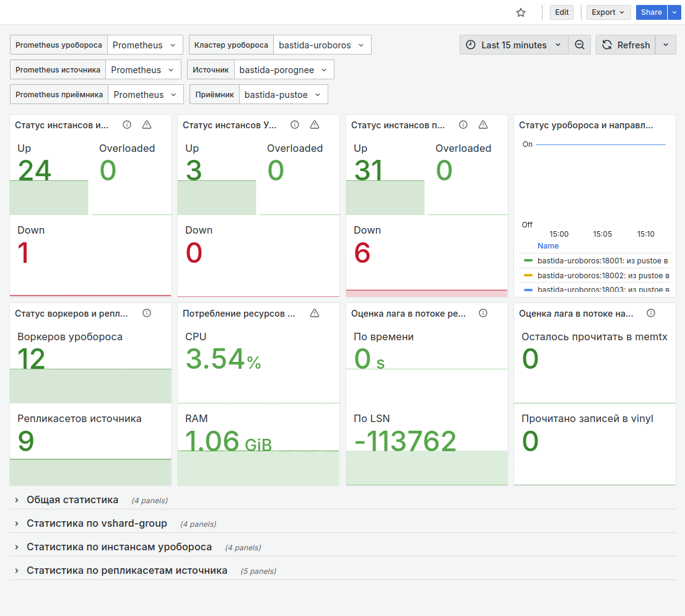Image resolution: width=685 pixels, height=616 pixels.
Task: Click Воркеров уробороса value 12
Action: [32, 359]
